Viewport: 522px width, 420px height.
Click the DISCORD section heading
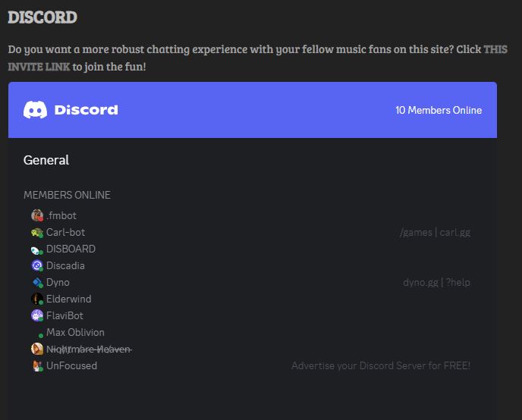[x=42, y=17]
